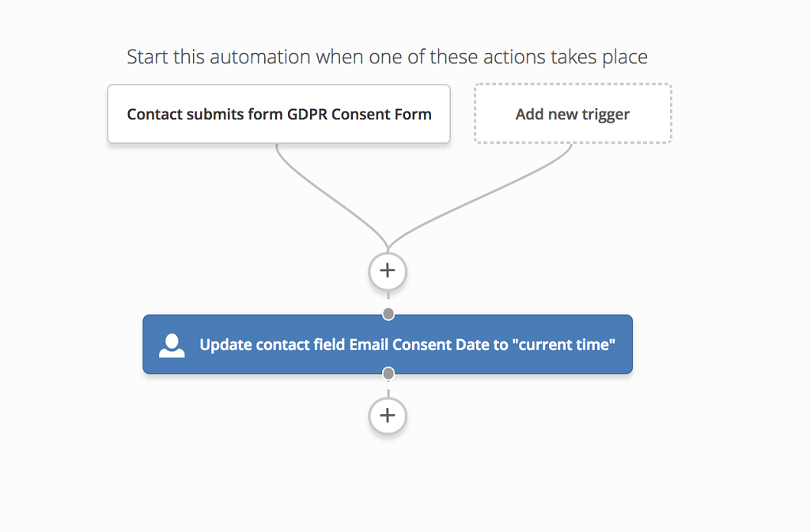Open the GDPR Consent Form trigger
The image size is (810, 532).
click(x=278, y=115)
